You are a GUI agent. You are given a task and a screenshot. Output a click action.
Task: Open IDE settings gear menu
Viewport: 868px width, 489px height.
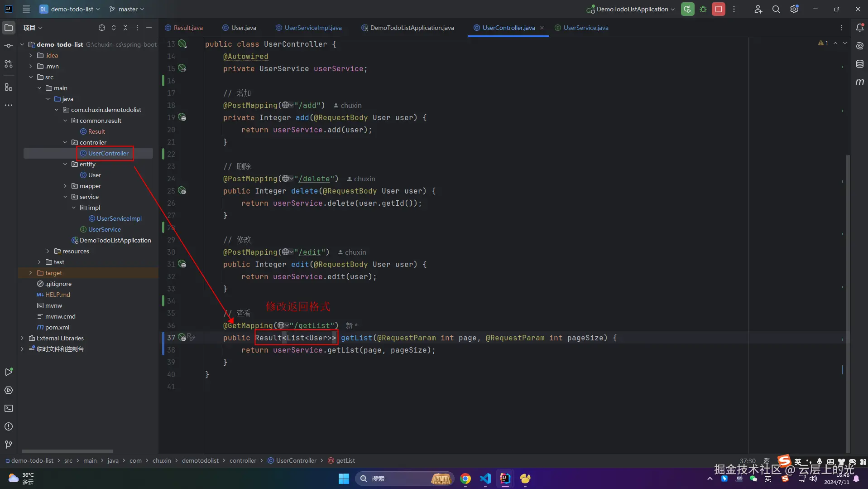[794, 9]
